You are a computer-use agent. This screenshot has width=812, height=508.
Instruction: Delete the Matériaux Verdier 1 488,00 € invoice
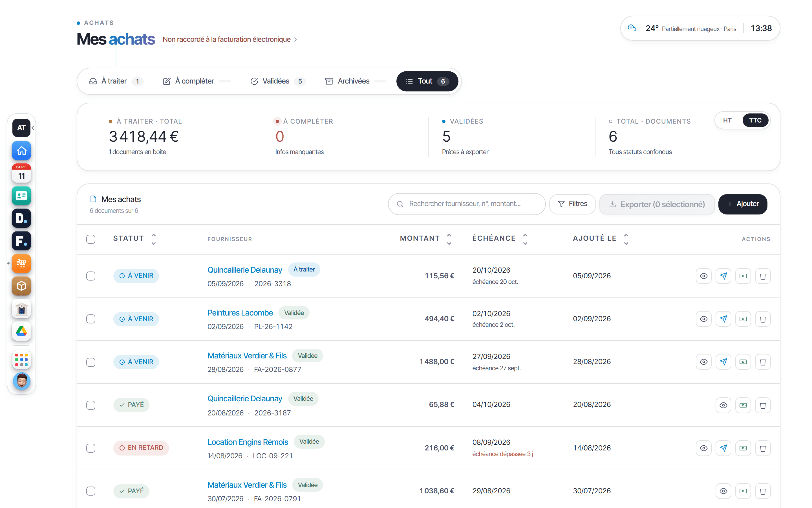[x=763, y=362]
